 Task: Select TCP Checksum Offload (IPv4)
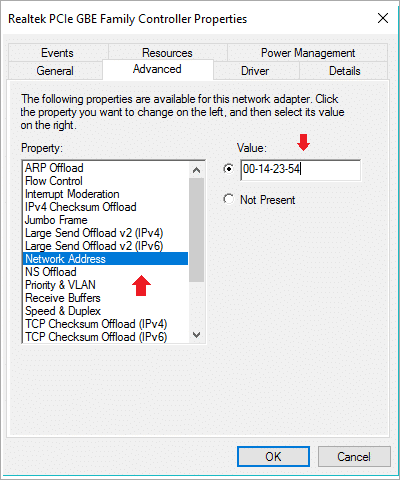pos(105,324)
